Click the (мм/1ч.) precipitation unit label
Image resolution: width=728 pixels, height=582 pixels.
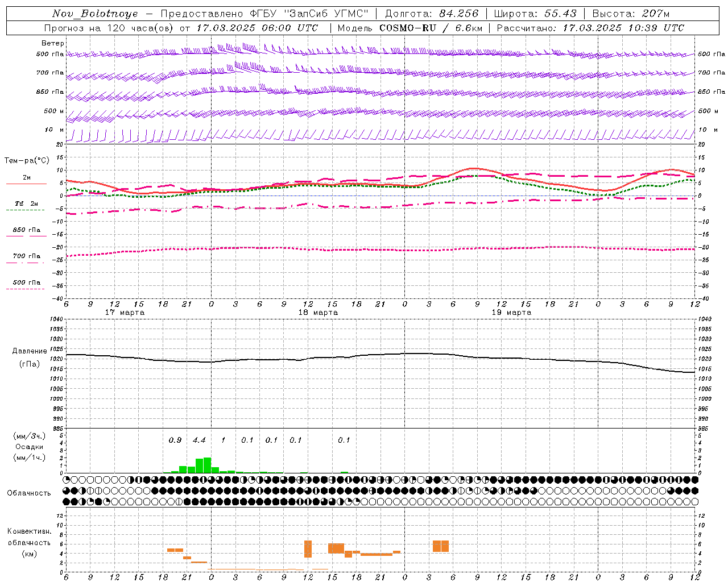click(30, 458)
